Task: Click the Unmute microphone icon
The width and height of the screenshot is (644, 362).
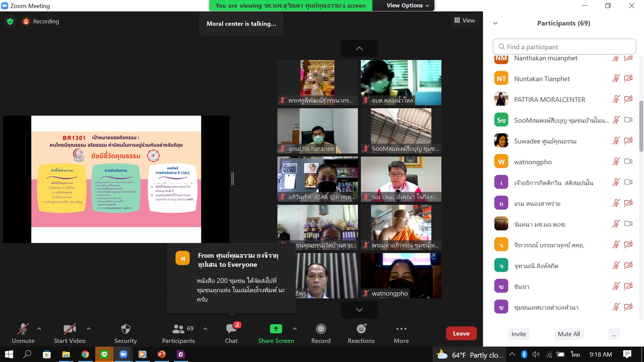Action: click(x=23, y=329)
